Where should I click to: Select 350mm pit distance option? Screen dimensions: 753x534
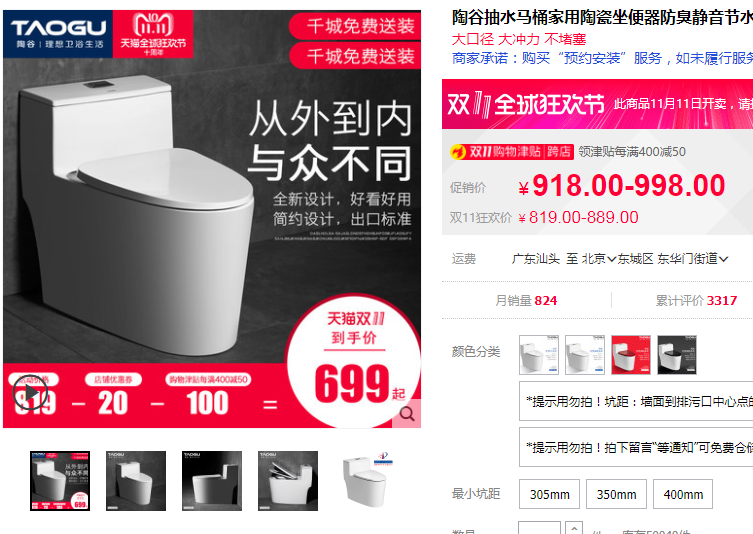pos(616,494)
